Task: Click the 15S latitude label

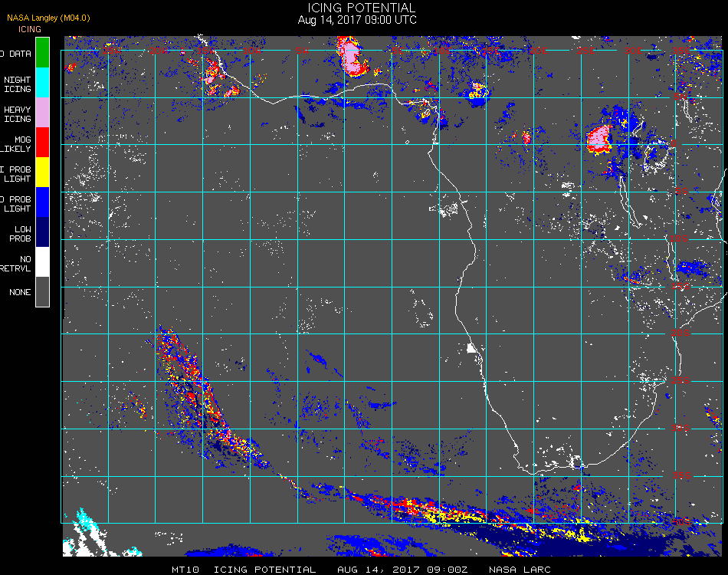Action: pyautogui.click(x=680, y=286)
